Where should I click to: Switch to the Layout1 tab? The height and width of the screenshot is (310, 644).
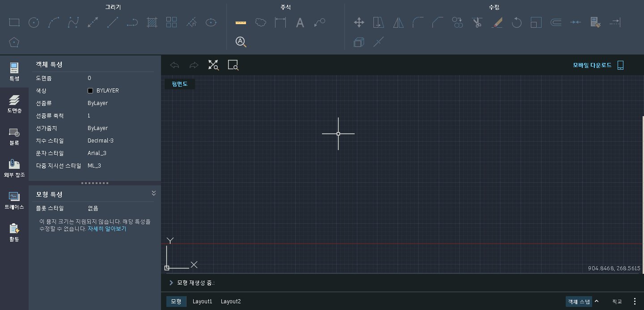(203, 302)
